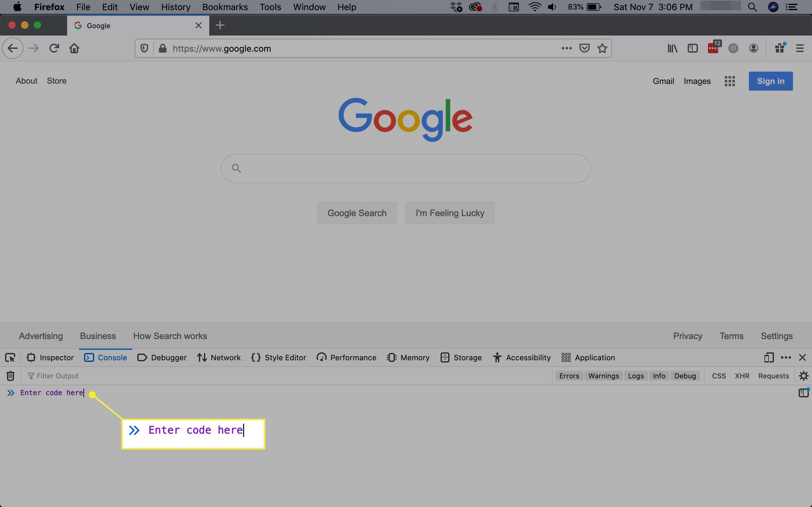Select XHR filter in console
Viewport: 812px width, 507px height.
(743, 375)
